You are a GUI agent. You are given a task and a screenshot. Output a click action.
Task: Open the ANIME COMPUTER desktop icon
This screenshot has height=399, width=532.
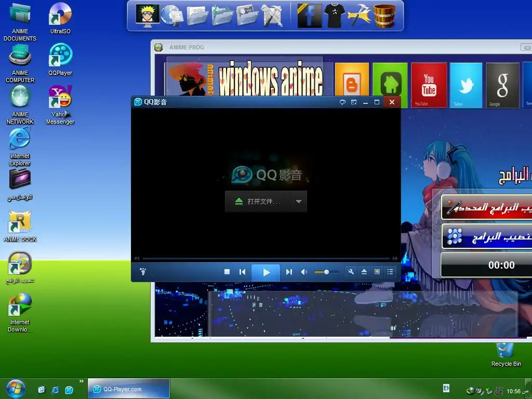pyautogui.click(x=20, y=63)
